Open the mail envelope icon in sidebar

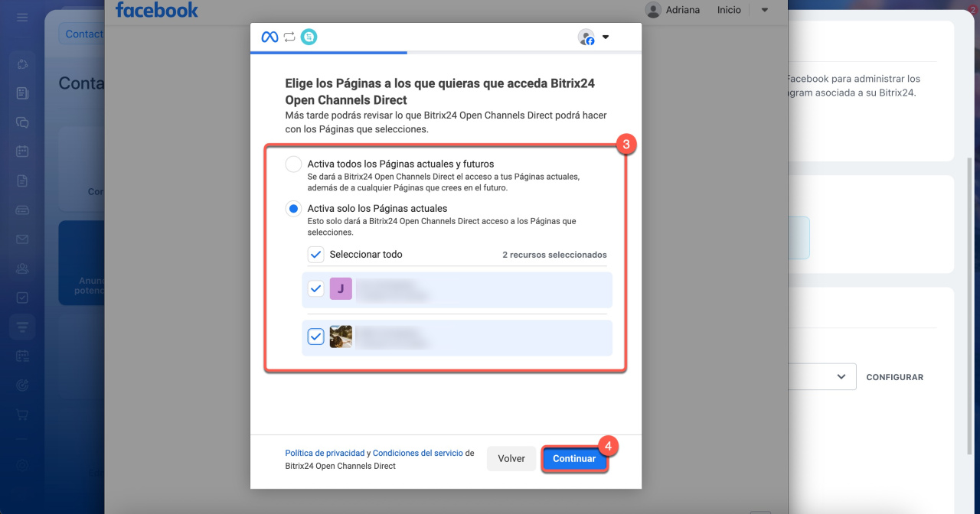[x=22, y=239]
